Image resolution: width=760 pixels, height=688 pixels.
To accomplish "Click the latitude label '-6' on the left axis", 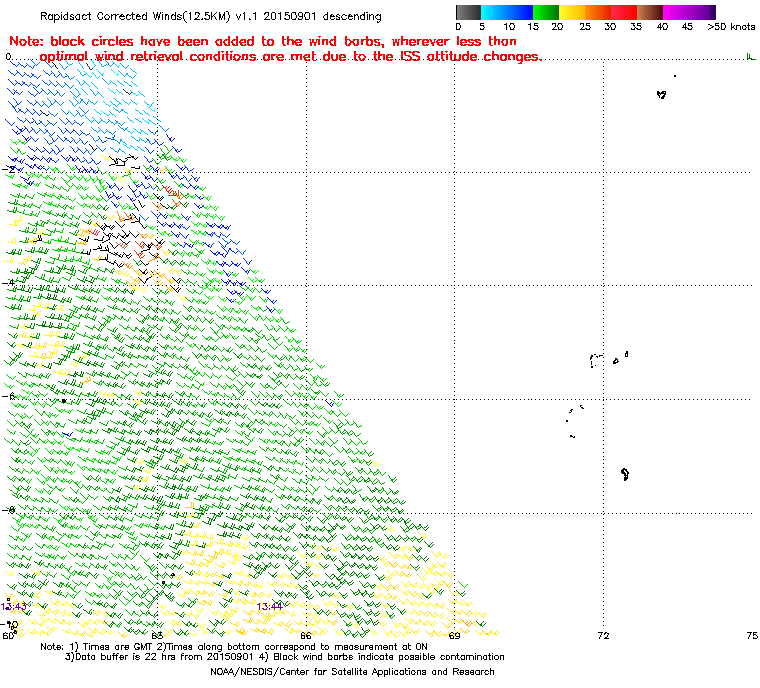I will coord(9,396).
